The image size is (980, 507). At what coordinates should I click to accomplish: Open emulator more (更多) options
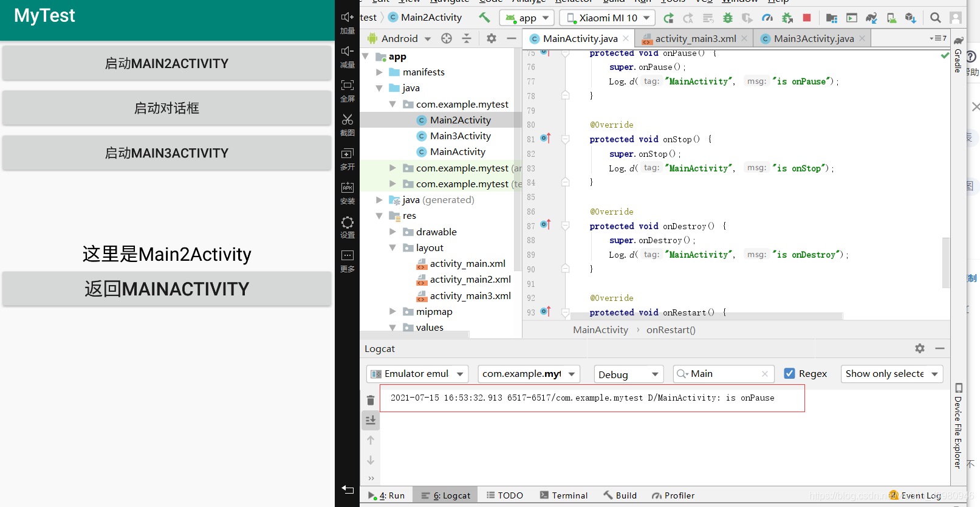click(x=348, y=255)
